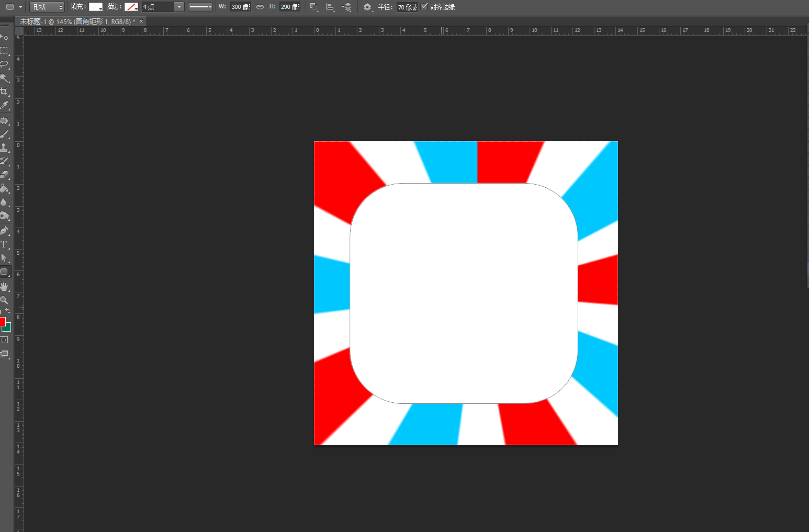Open the stroke line style dropdown

(200, 7)
